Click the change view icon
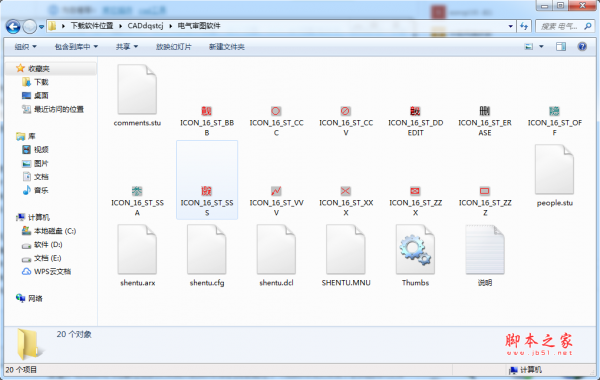The image size is (600, 380). [x=529, y=47]
